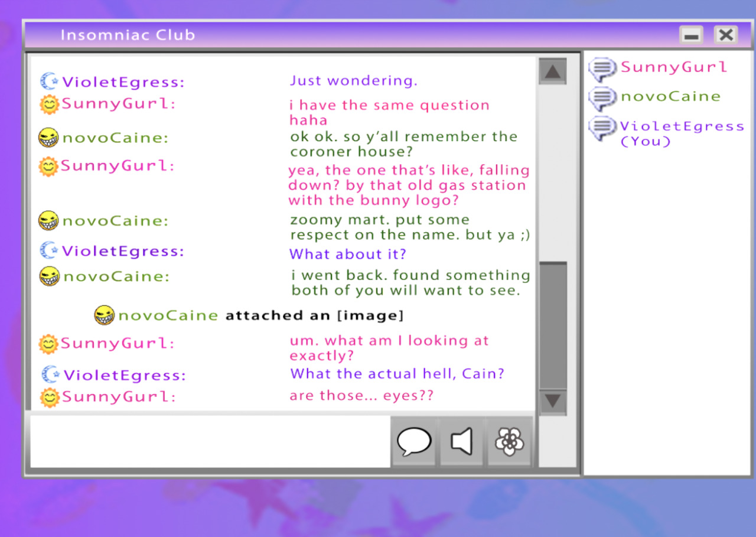The width and height of the screenshot is (756, 537).
Task: Click the message text input field
Action: (210, 442)
